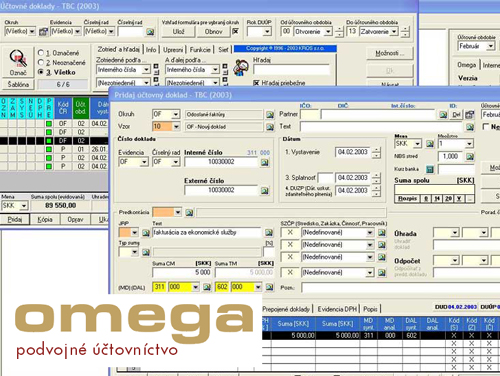Click the search person icon beside Hľadaj

pyautogui.click(x=241, y=68)
